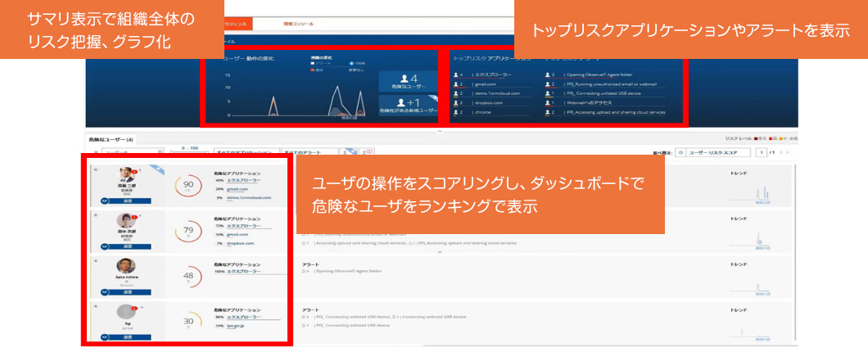Click the 危険性がある新規ユーザー +1 tile
The height and width of the screenshot is (347, 868).
pos(407,106)
